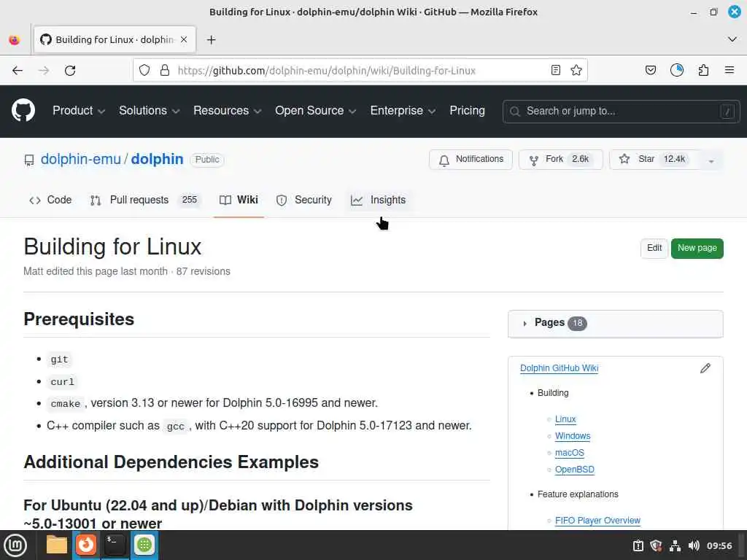
Task: Click the Notifications button
Action: (471, 160)
